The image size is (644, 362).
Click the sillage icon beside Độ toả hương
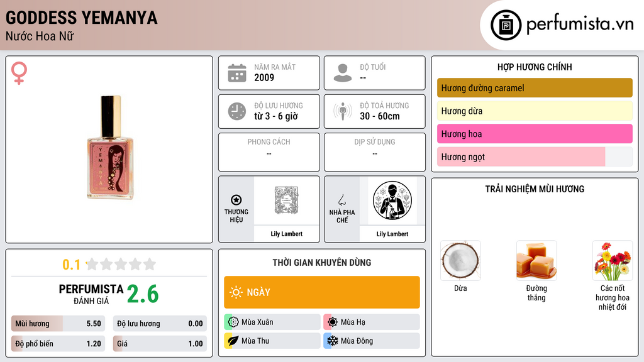pos(343,111)
